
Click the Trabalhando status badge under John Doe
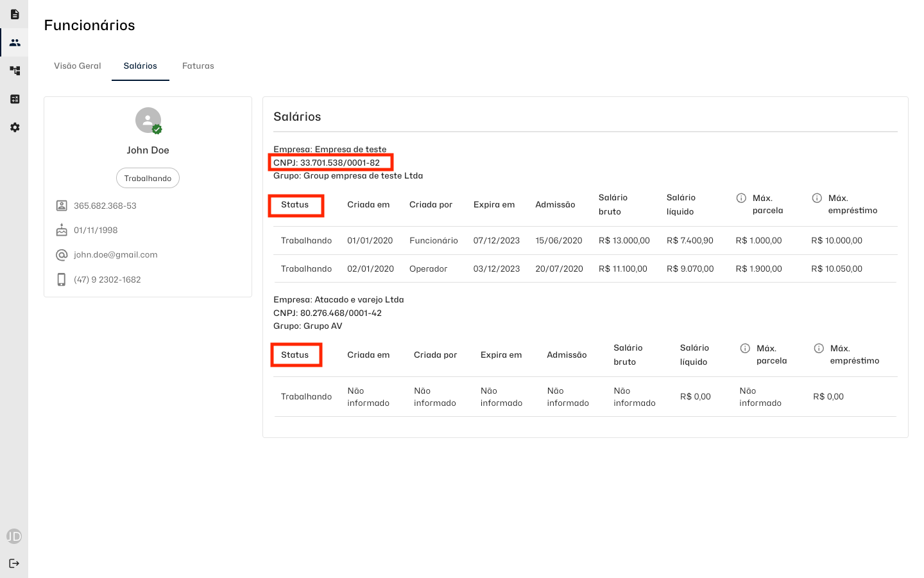click(x=148, y=178)
